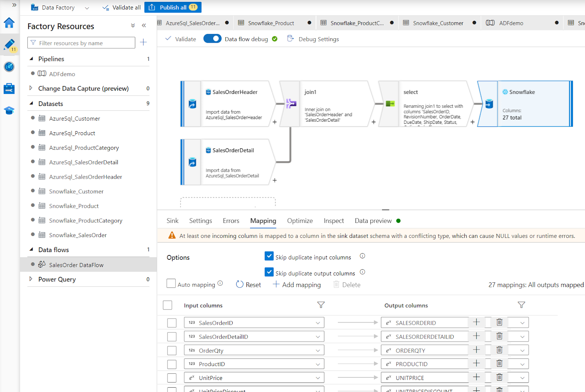The image size is (585, 392).
Task: Click the Publish all button
Action: click(173, 7)
